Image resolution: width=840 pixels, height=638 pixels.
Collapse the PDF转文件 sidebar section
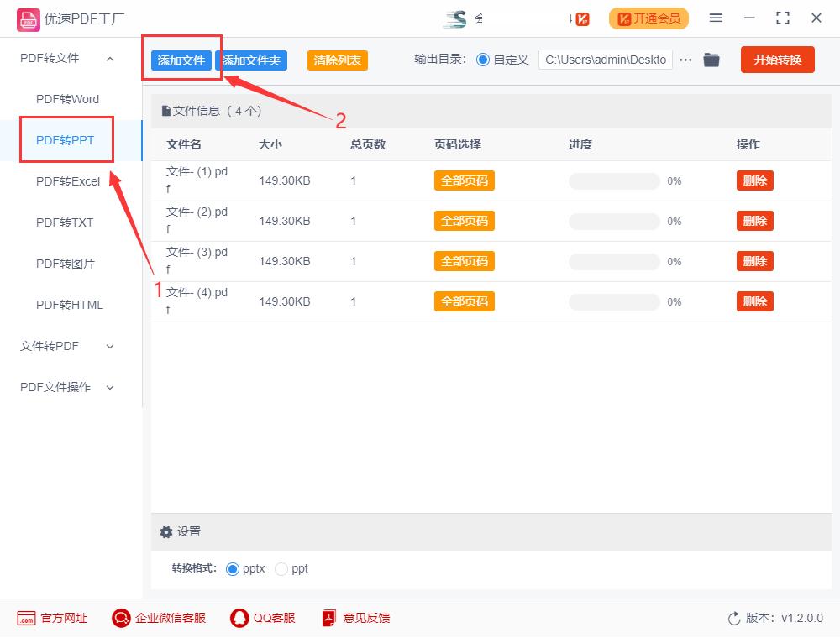tap(109, 58)
